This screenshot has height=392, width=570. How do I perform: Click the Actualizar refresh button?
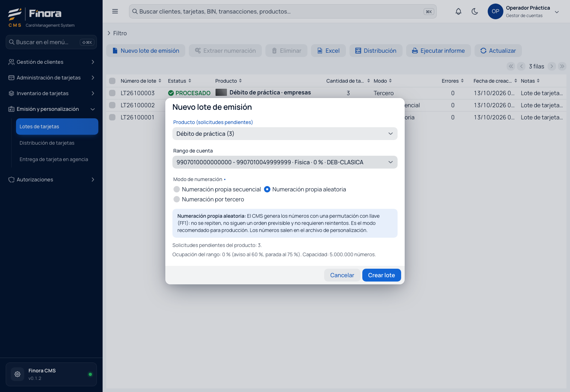tap(498, 51)
